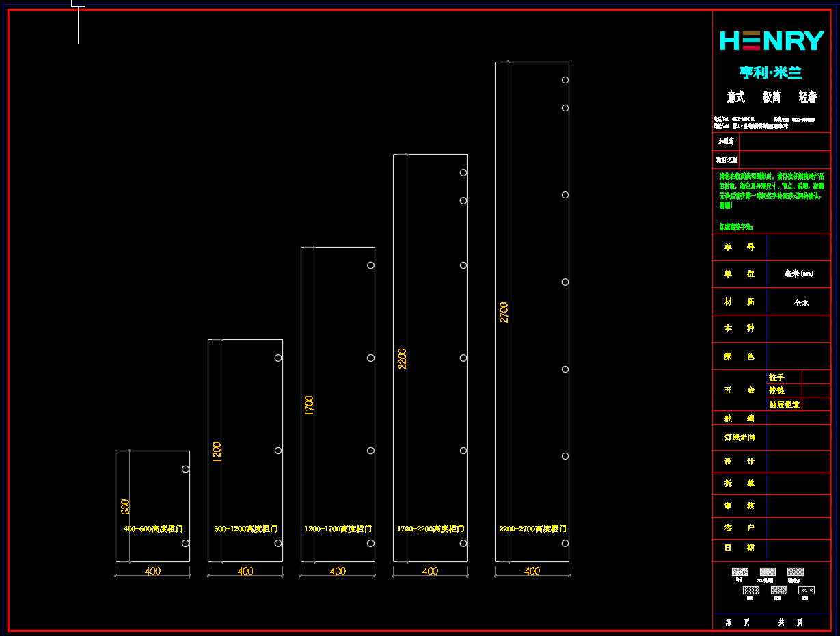
Task: Select the 1200-1700高度柜门 label
Action: tap(338, 529)
